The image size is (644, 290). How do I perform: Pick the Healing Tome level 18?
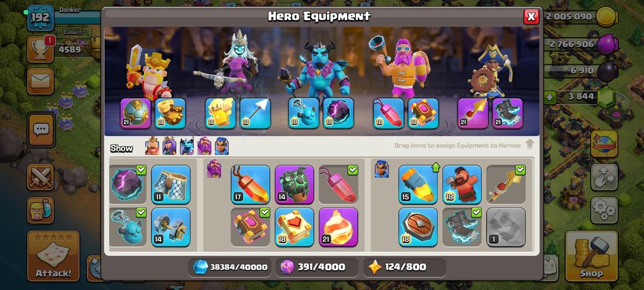(294, 227)
